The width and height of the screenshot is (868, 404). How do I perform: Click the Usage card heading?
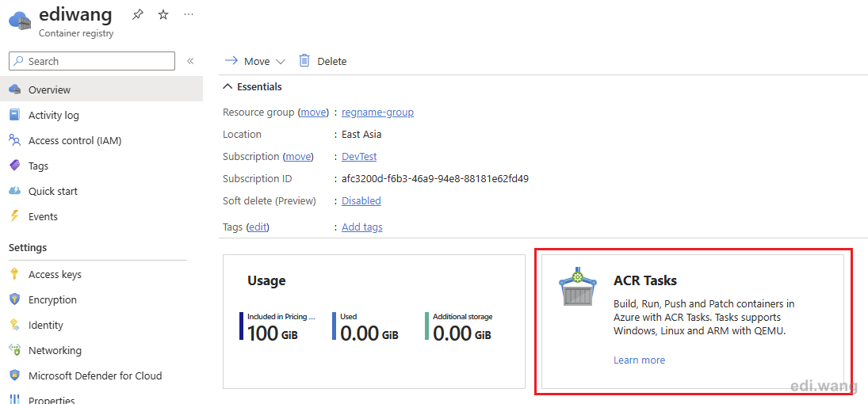(266, 280)
